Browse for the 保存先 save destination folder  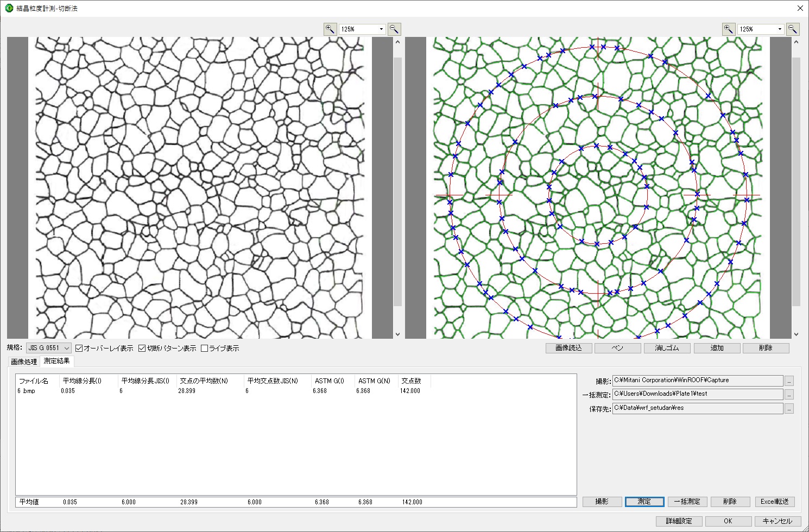coord(789,409)
